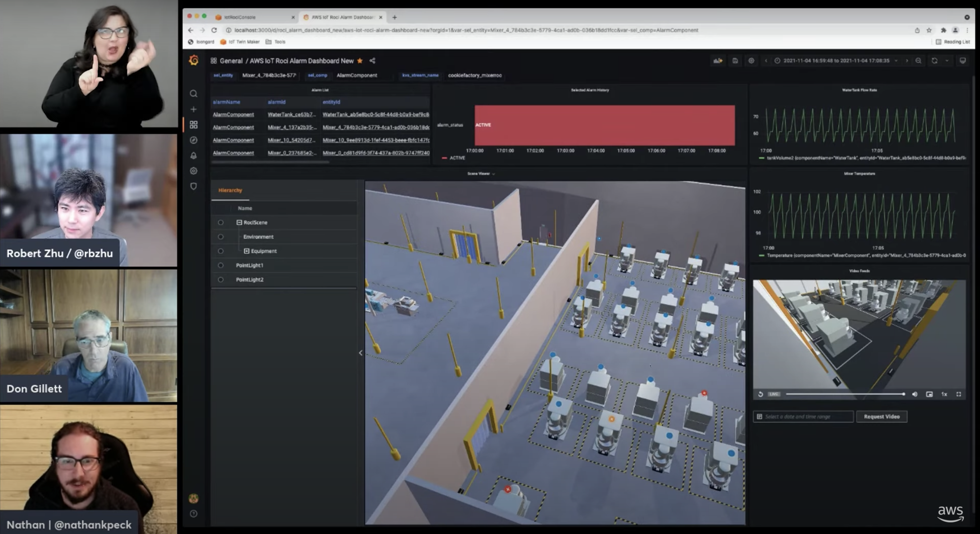This screenshot has height=534, width=980.
Task: Click the Grafana logo home icon
Action: point(194,61)
